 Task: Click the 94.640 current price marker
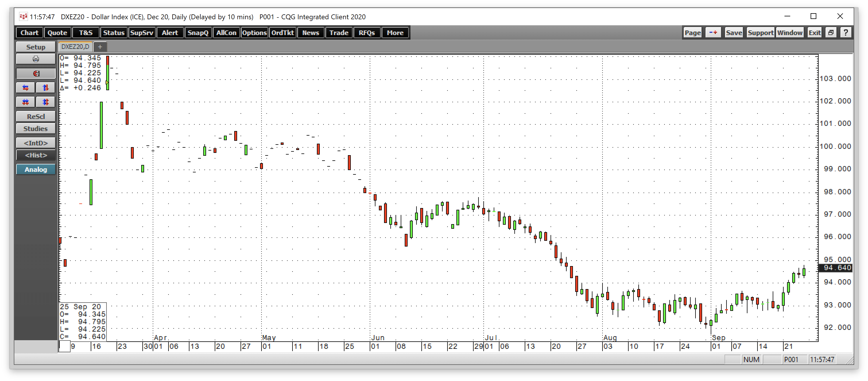click(836, 268)
